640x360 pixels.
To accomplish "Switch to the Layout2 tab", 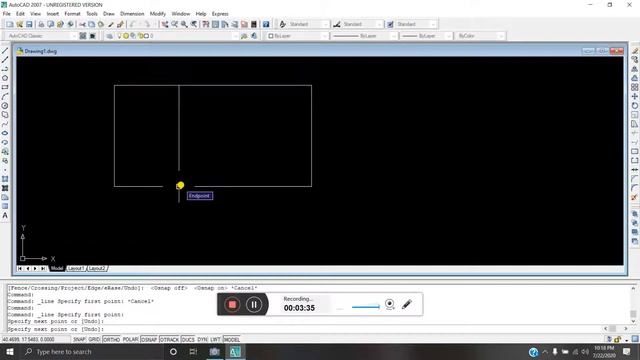I will click(97, 269).
